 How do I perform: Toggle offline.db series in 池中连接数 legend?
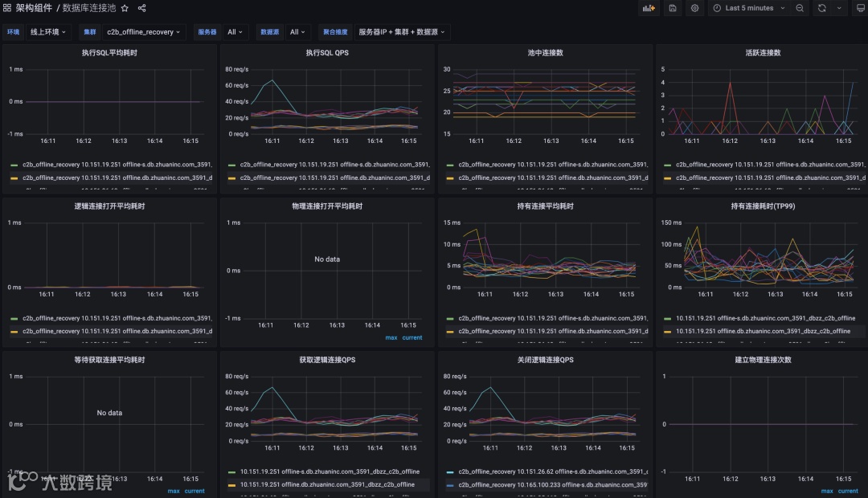553,178
